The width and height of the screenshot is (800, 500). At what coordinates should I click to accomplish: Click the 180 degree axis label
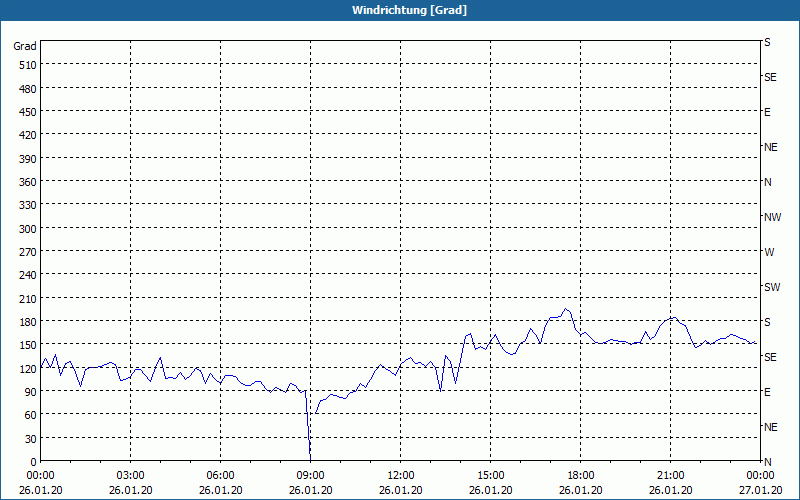tap(28, 322)
